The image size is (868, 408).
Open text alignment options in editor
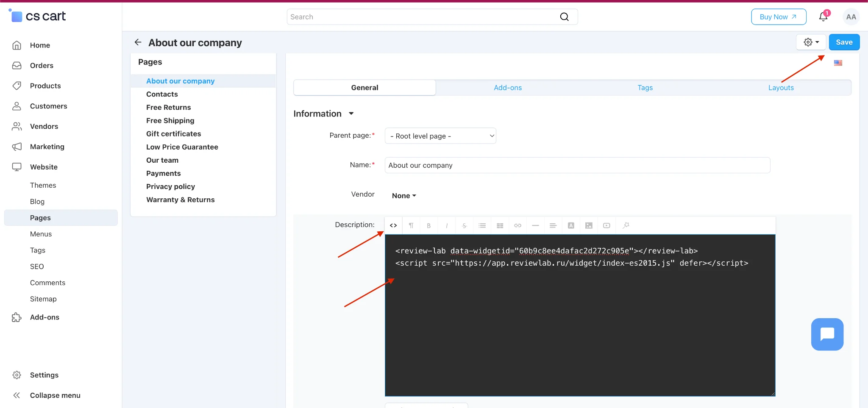[x=554, y=225]
